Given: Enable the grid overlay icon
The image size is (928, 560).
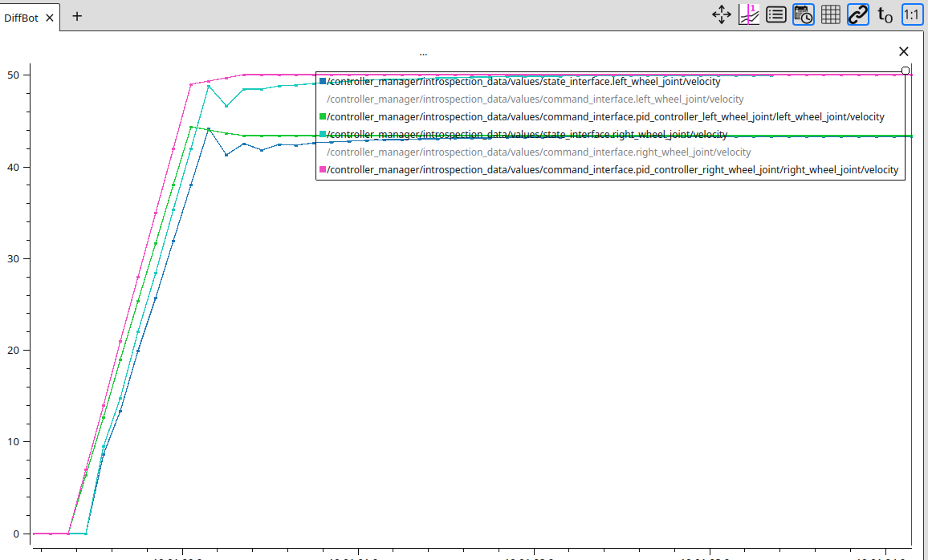Looking at the screenshot, I should click(830, 14).
